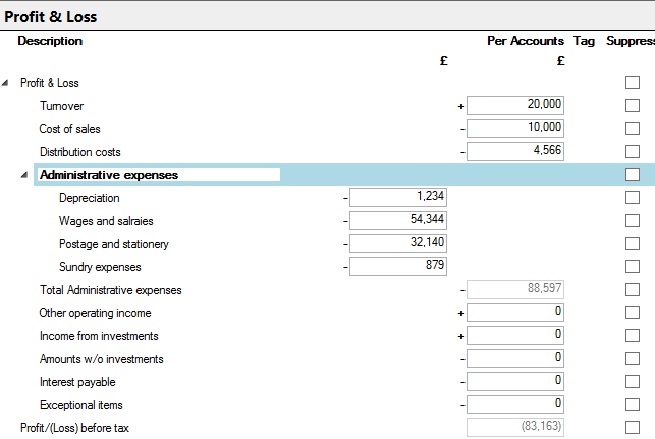The width and height of the screenshot is (655, 439).
Task: Tick Suppress checkbox for Total Administrative expenses
Action: tap(632, 289)
